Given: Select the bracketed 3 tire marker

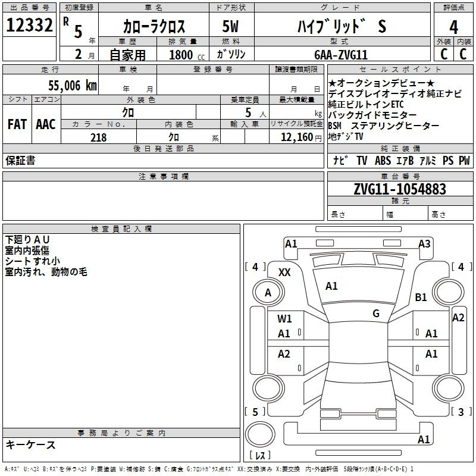Looking at the screenshot, I should click(x=461, y=412).
